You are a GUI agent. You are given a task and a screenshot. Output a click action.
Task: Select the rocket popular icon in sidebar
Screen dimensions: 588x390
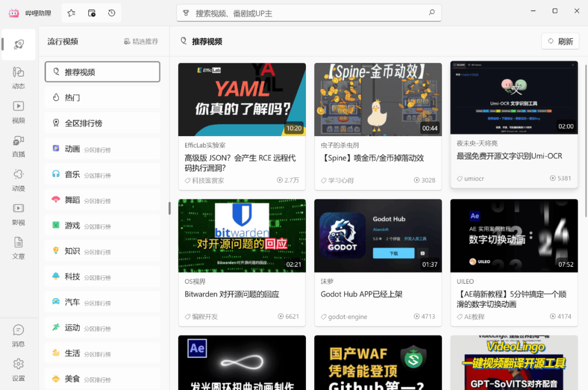tap(19, 45)
